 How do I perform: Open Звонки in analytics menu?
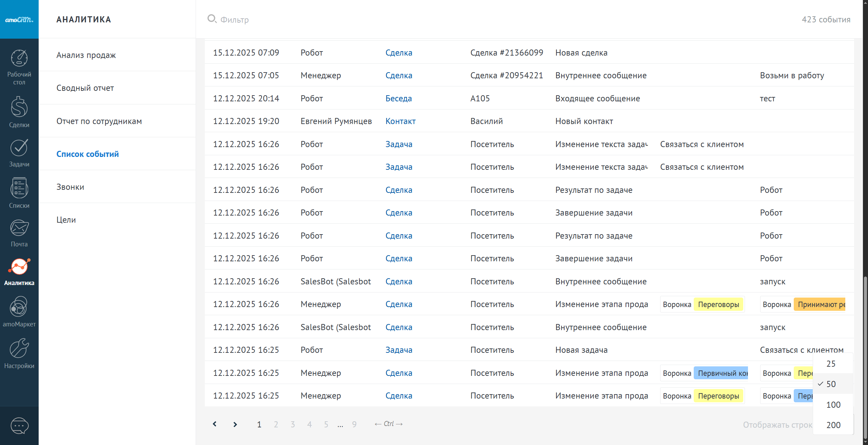(x=70, y=187)
